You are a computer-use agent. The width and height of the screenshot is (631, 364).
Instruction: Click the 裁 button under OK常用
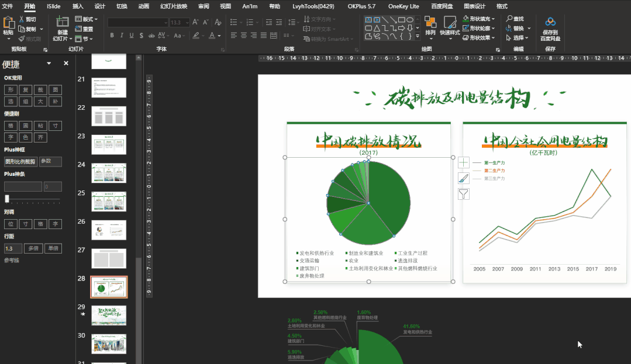40,90
